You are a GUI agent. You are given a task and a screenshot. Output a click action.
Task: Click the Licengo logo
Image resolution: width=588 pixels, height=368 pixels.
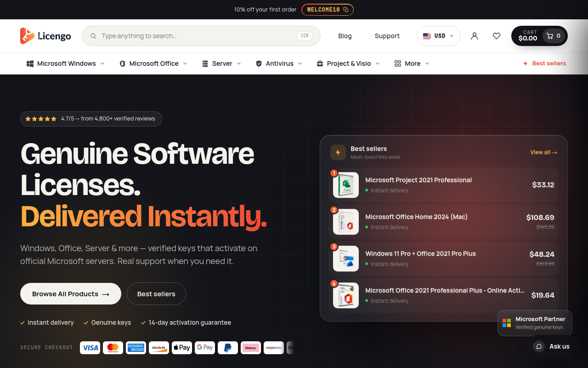pos(45,36)
